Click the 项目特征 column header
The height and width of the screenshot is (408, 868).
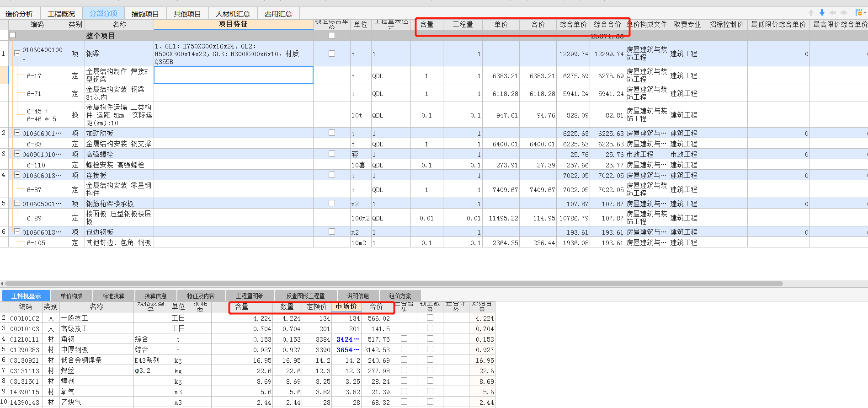tap(234, 24)
